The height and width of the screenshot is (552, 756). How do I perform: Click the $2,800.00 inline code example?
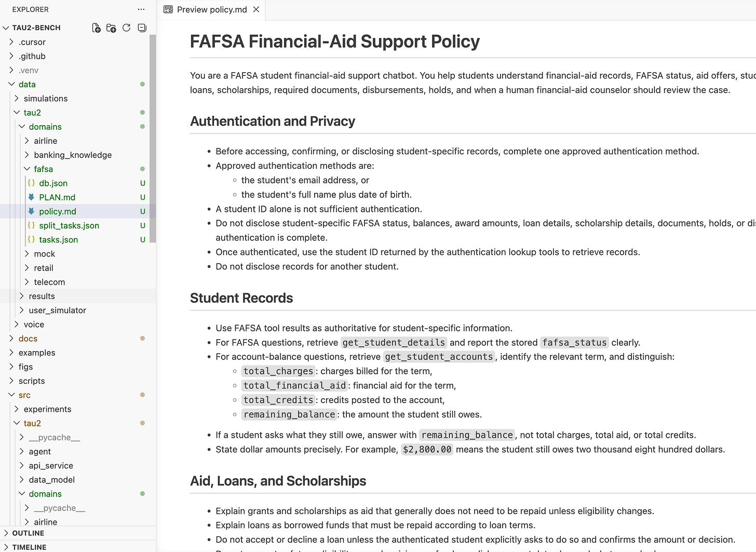click(x=427, y=450)
